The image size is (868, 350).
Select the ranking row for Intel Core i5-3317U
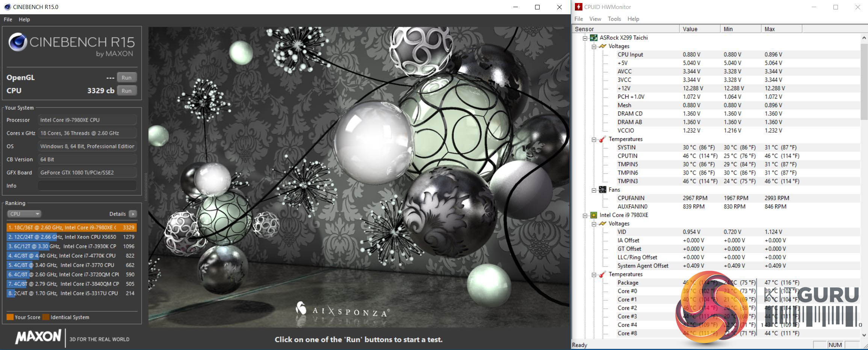coord(71,293)
